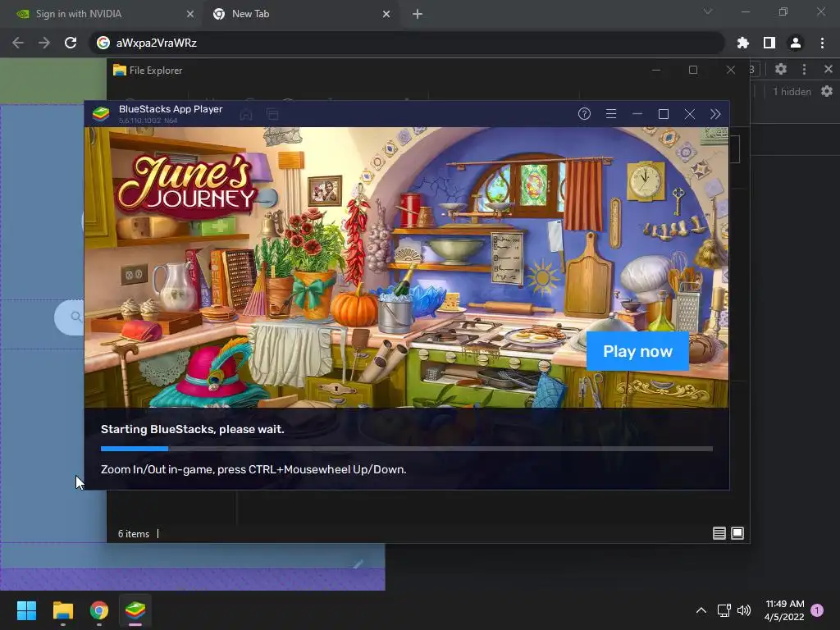This screenshot has height=630, width=840.
Task: Click the June's Journey game logo
Action: pos(186,186)
